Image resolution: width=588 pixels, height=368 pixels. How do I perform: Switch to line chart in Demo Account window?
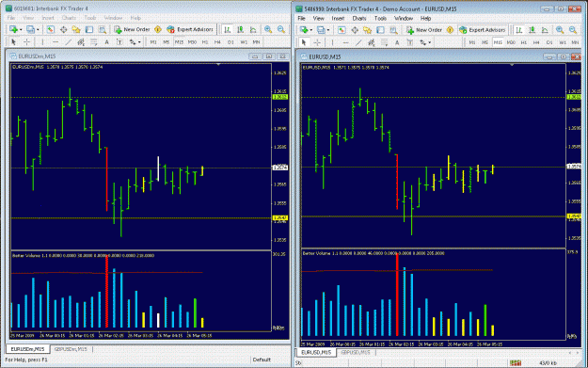545,30
